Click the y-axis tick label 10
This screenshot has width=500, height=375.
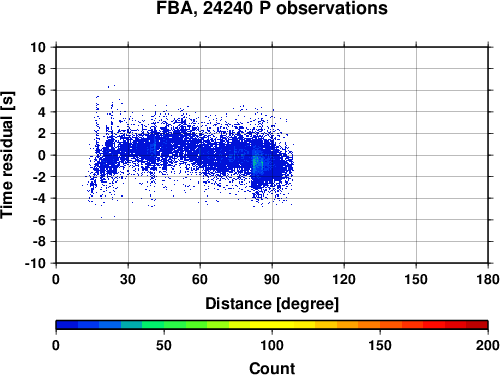coord(38,47)
